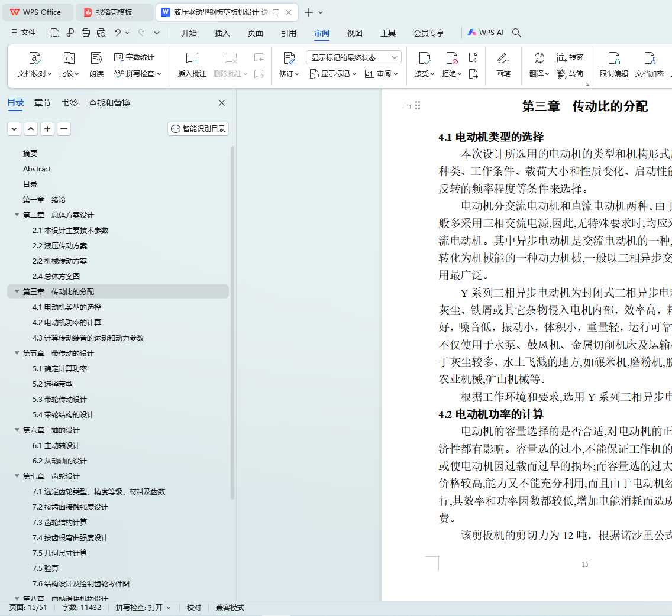
Task: Jump to 7.4 按齿根弯曲强度设计 in outline
Action: point(70,537)
